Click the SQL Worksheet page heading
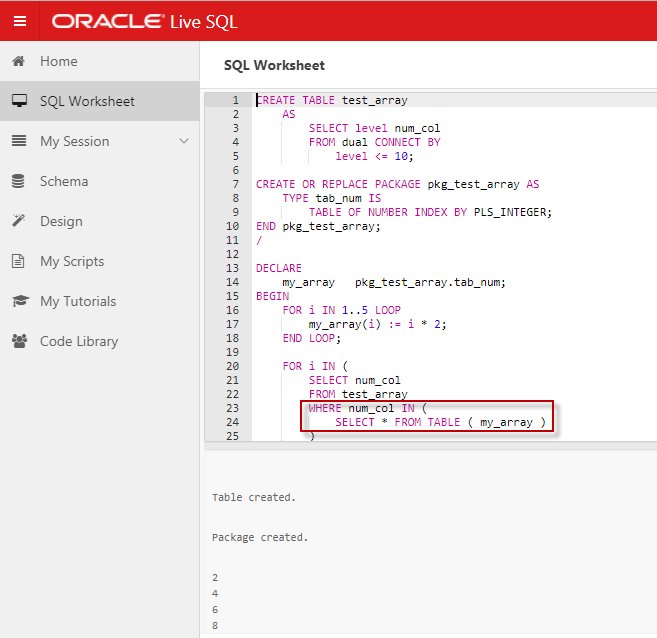The width and height of the screenshot is (657, 638). [274, 65]
